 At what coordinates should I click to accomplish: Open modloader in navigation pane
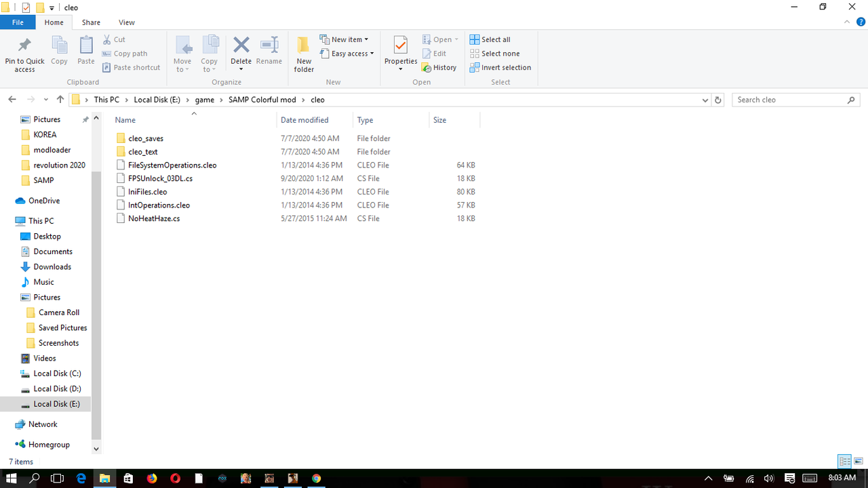52,150
